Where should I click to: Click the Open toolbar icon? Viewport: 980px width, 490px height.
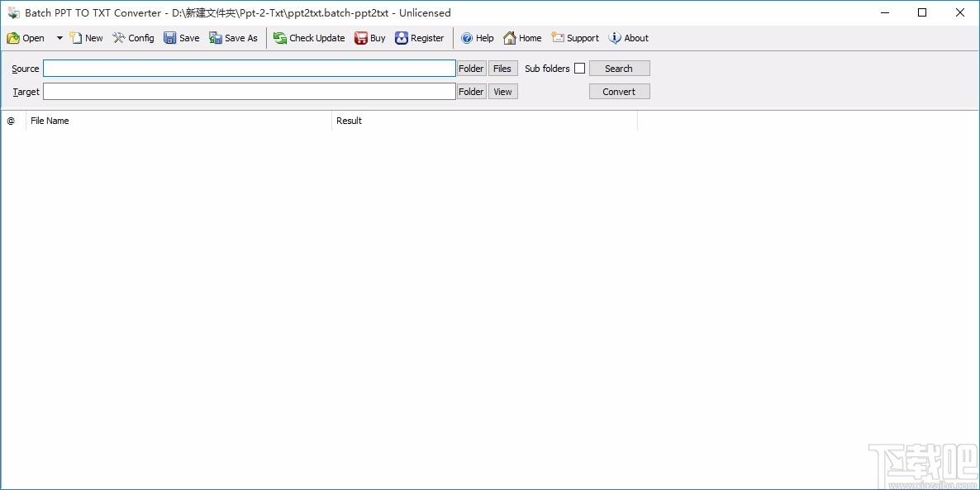pos(25,38)
